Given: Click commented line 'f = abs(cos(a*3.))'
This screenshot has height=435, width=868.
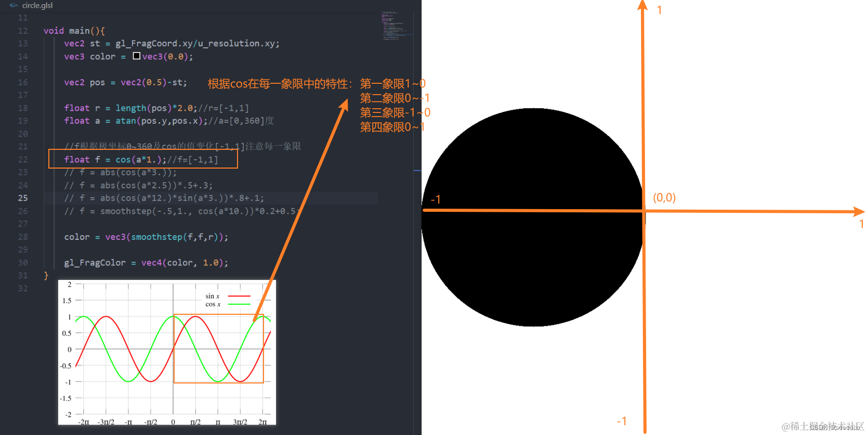Looking at the screenshot, I should (x=120, y=172).
